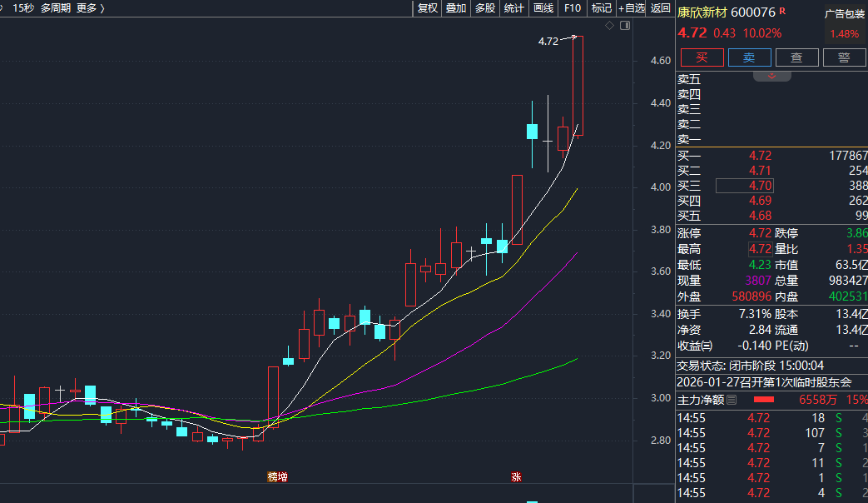Click the 主力净额 details list icon

click(x=732, y=401)
